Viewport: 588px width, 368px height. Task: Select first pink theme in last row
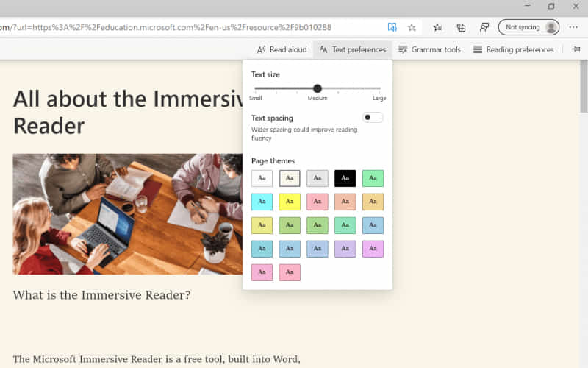click(262, 272)
